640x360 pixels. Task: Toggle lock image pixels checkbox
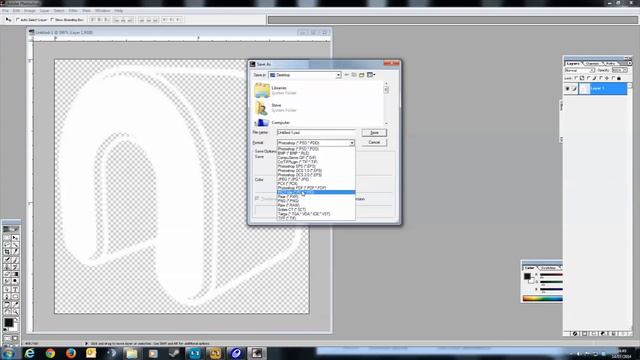(x=589, y=78)
